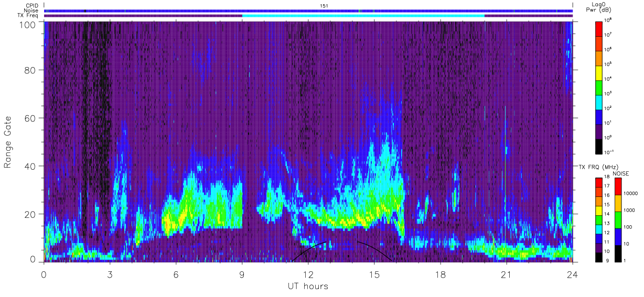Click the 1000 tick label in NOISE legend
This screenshot has width=644, height=297.
point(629,211)
